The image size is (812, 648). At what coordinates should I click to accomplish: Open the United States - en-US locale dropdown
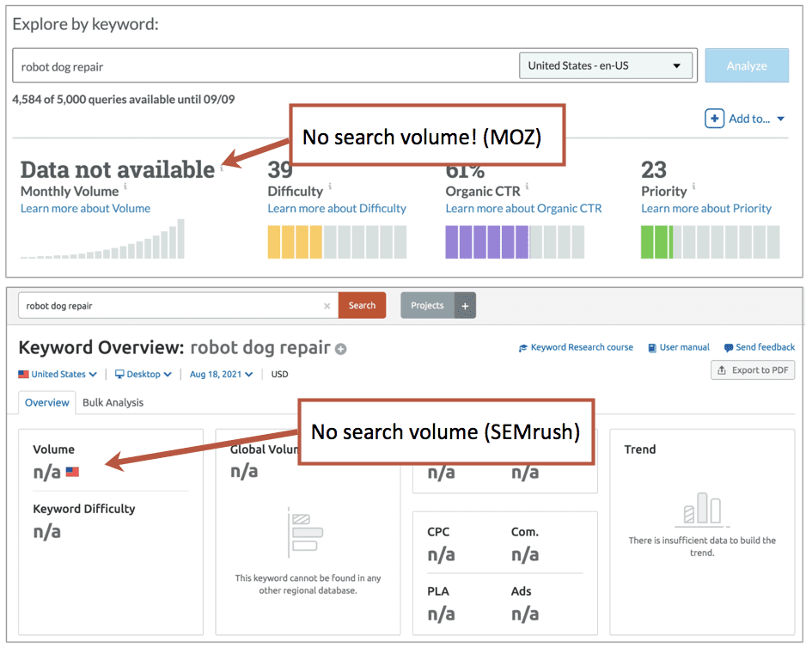tap(607, 64)
